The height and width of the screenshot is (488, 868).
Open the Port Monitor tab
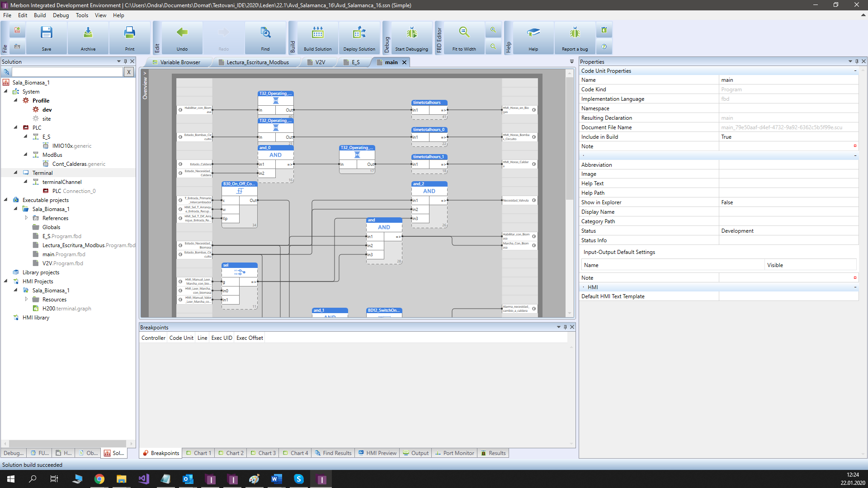click(455, 453)
